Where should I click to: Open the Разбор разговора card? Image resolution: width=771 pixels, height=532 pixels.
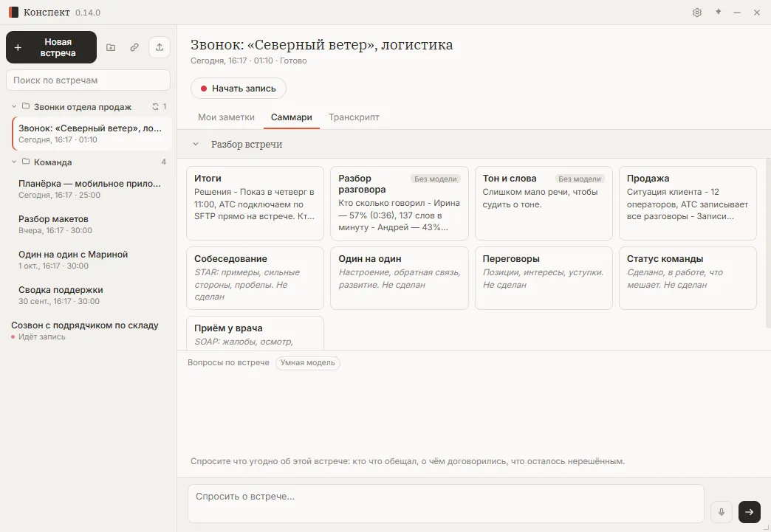click(x=400, y=204)
